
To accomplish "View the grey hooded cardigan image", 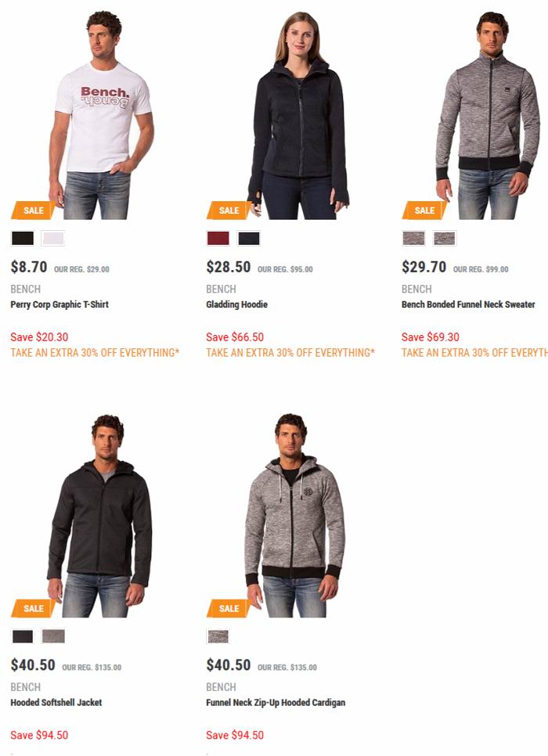I will [x=294, y=515].
